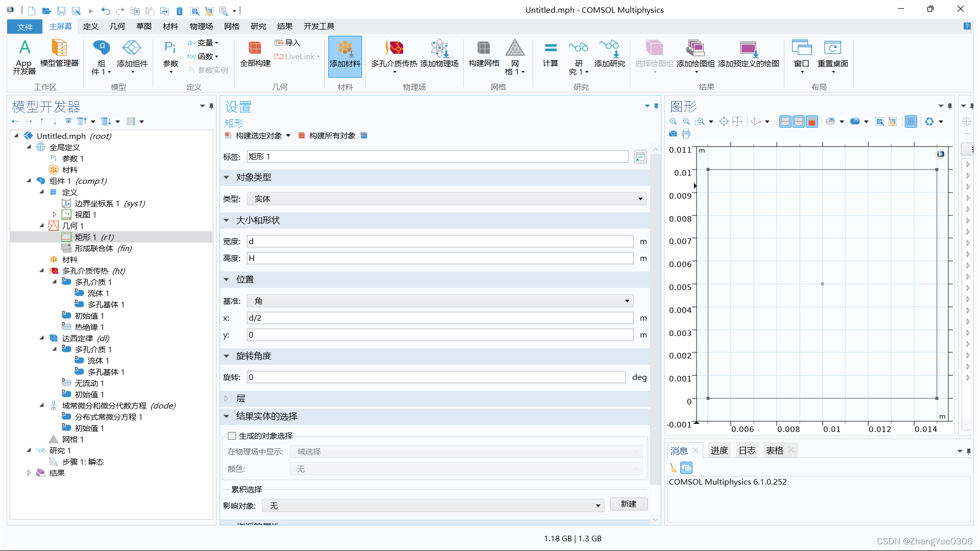The image size is (980, 551).
Task: Open the 基准 角 dropdown
Action: click(x=440, y=301)
